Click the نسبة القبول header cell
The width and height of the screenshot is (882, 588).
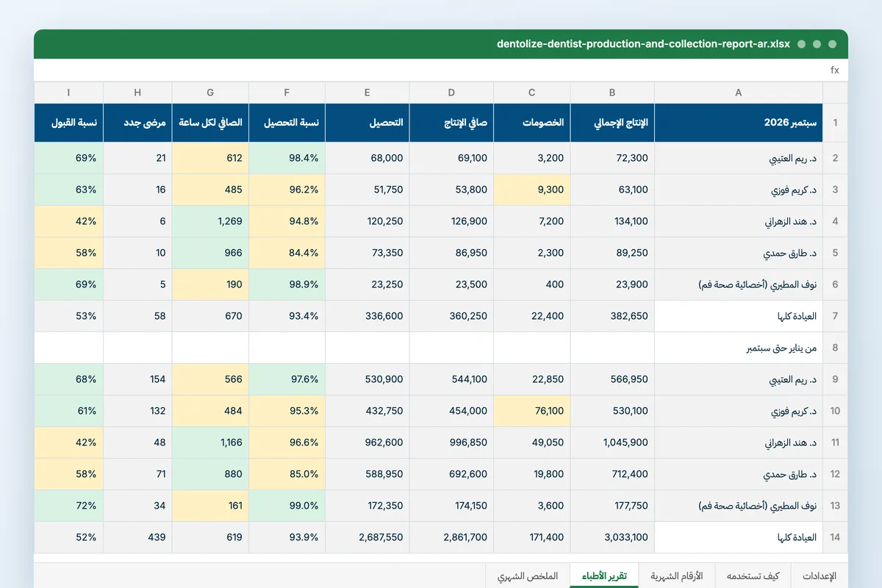point(68,123)
